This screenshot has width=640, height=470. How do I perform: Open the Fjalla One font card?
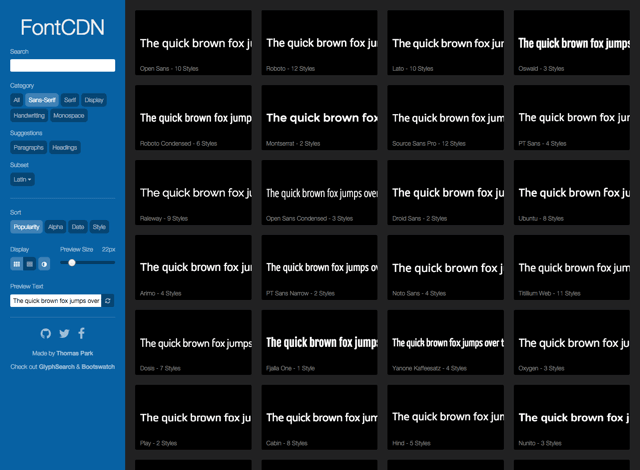click(320, 343)
